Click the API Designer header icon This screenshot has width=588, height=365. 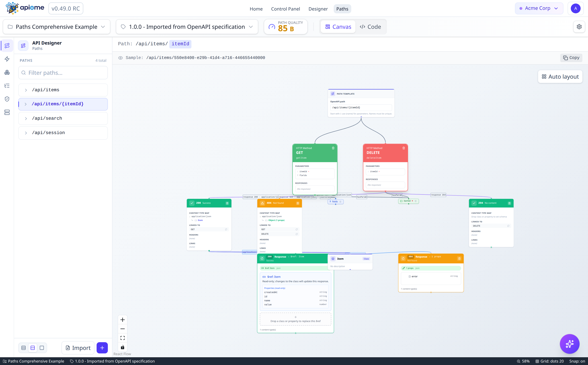[23, 45]
